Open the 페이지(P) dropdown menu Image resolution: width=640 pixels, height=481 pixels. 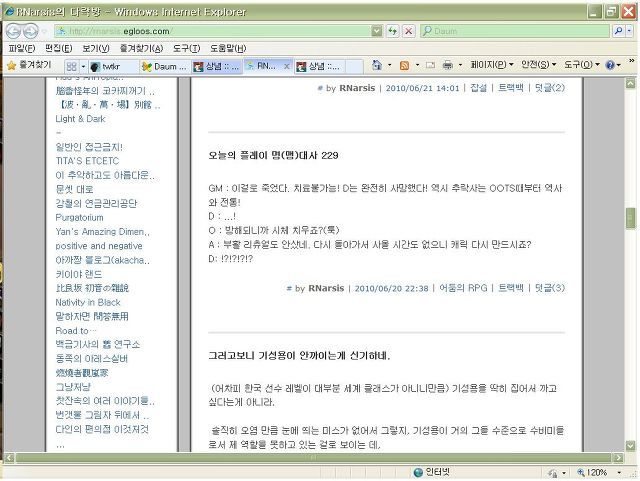tap(491, 65)
